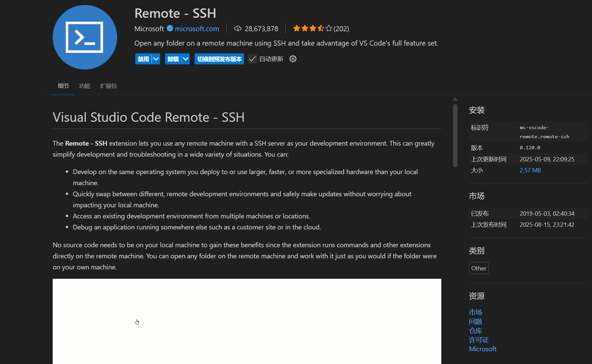Image resolution: width=592 pixels, height=364 pixels.
Task: Enable 自动更新 for the extension
Action: tap(252, 59)
